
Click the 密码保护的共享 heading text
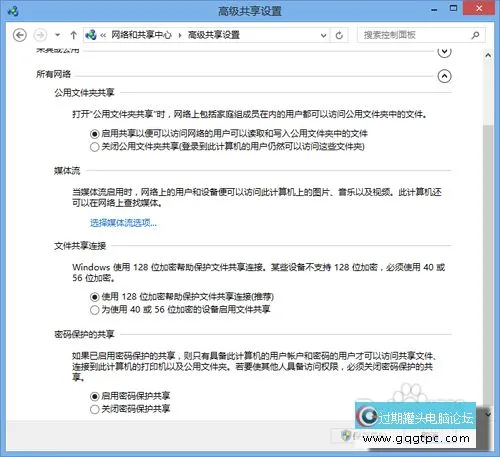pos(84,334)
